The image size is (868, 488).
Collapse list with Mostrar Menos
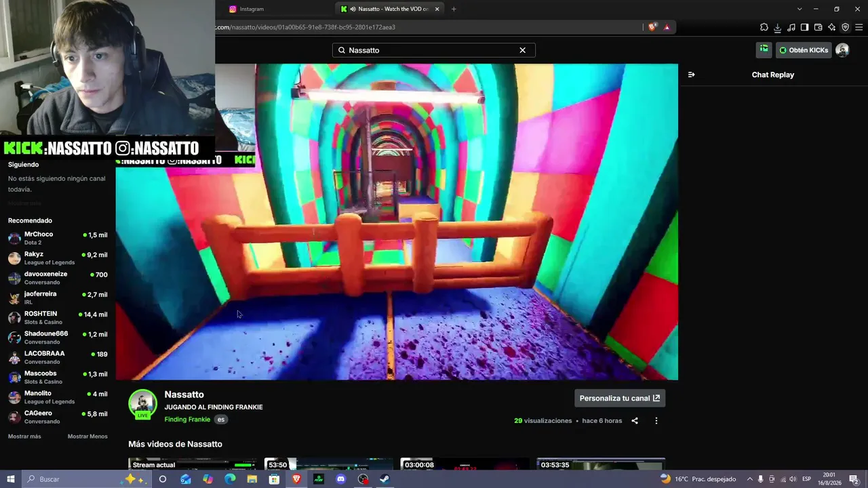pos(87,436)
